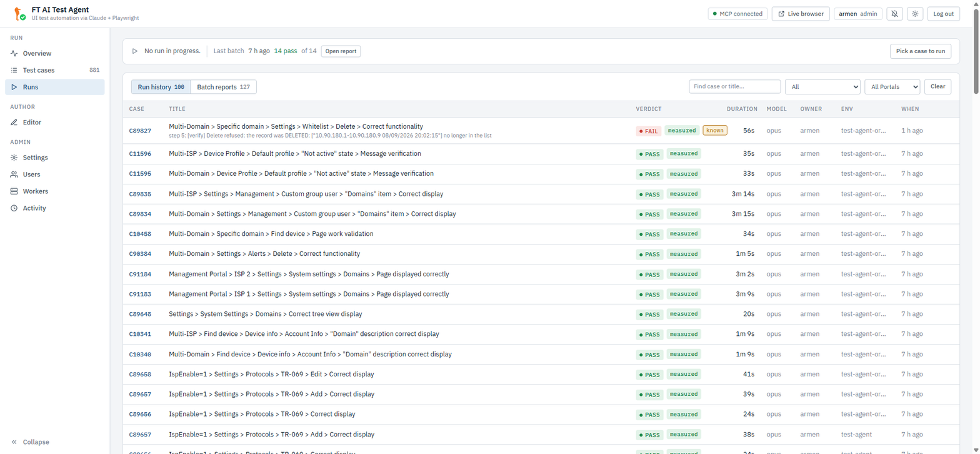Screen dimensions: 980x454
Task: Open case C11596 link
Action: pos(140,154)
